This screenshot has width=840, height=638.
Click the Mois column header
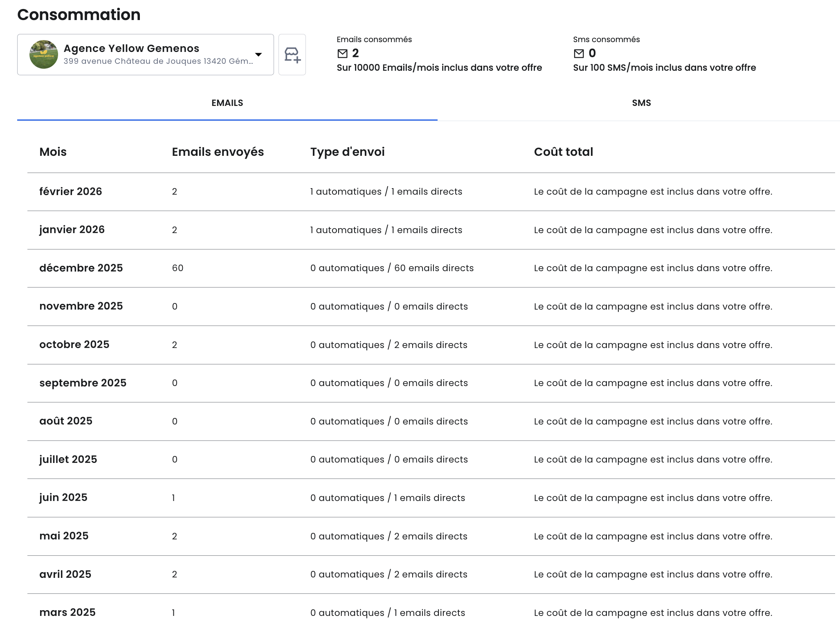coord(53,152)
